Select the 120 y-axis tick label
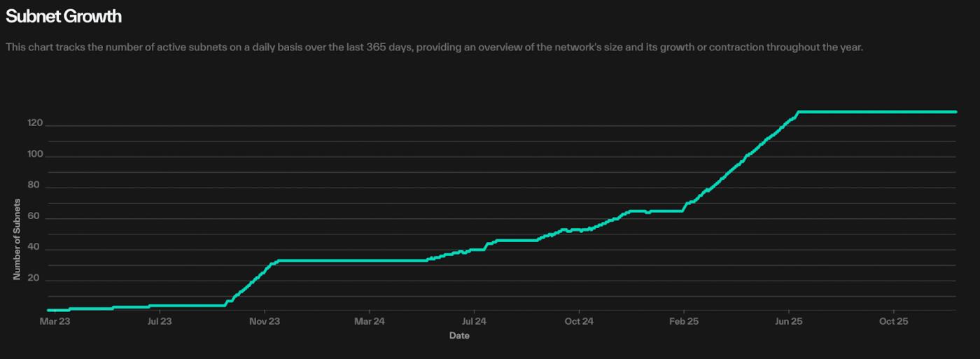The image size is (980, 359). [31, 123]
